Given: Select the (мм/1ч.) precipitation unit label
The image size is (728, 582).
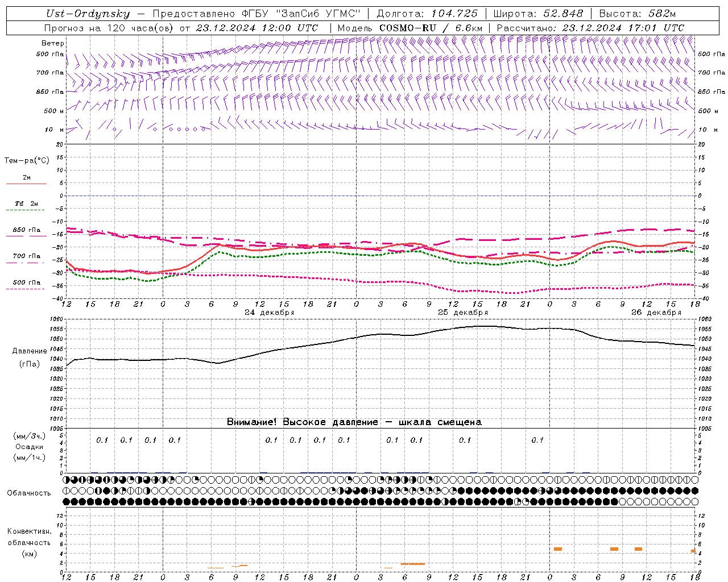Looking at the screenshot, I should point(29,458).
